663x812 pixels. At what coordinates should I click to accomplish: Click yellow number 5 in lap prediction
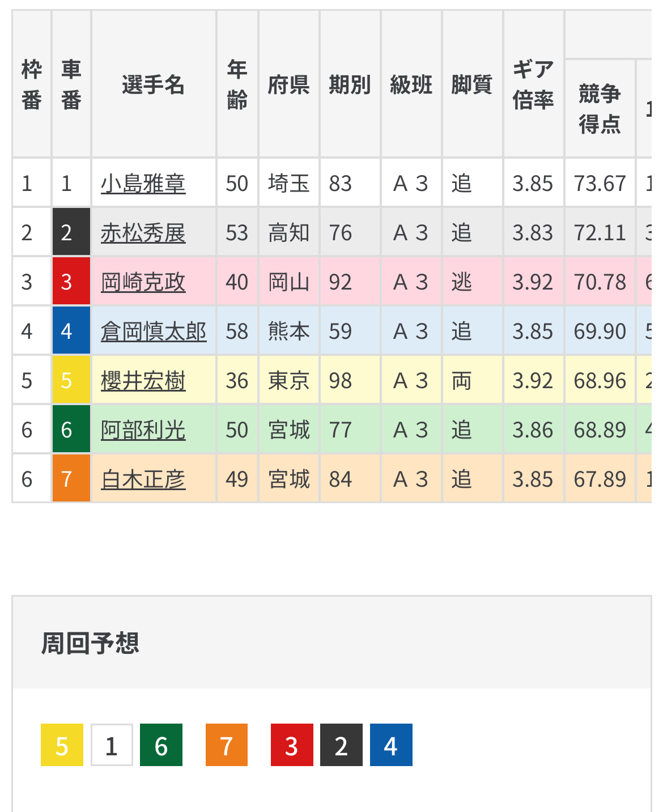click(x=62, y=745)
